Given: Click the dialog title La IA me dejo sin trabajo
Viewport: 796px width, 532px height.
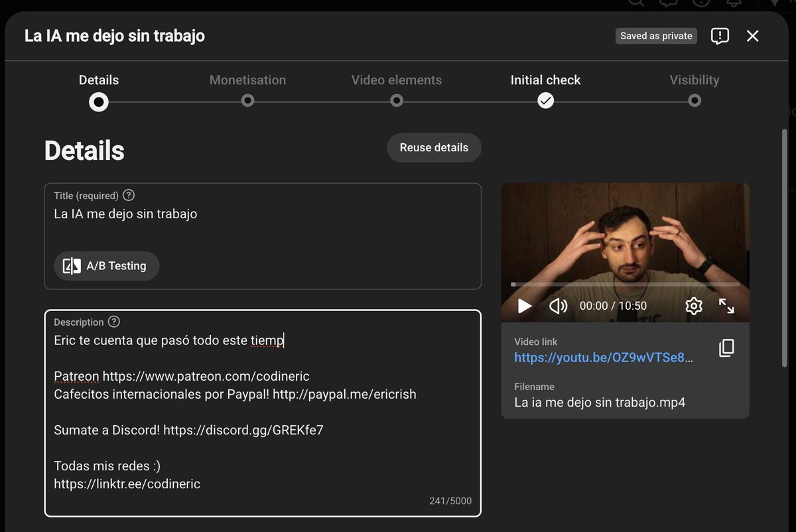Looking at the screenshot, I should click(x=115, y=36).
